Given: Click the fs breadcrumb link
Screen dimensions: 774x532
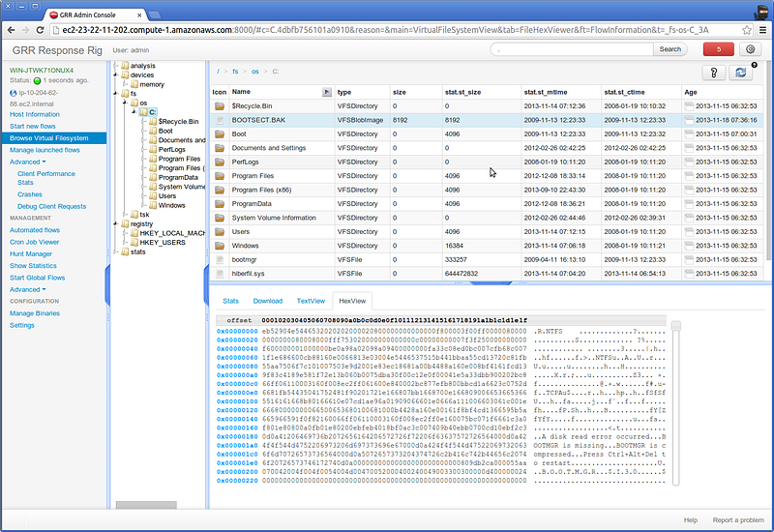Looking at the screenshot, I should (235, 72).
